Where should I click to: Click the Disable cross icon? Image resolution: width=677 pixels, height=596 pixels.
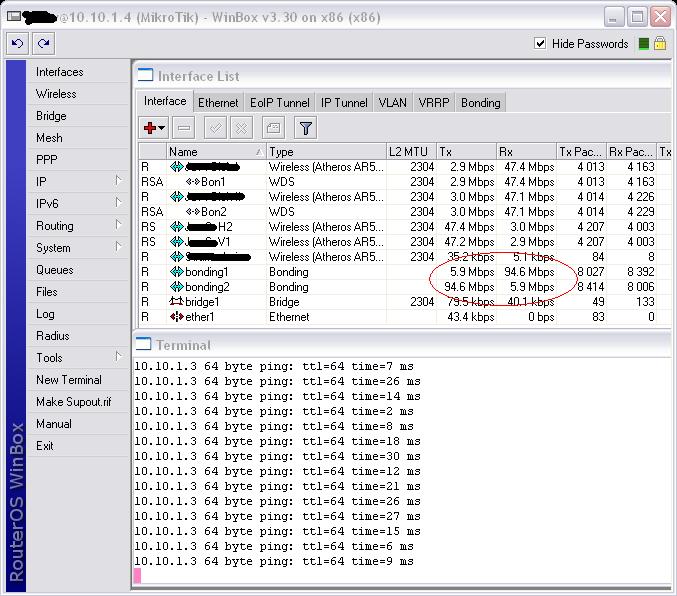241,128
